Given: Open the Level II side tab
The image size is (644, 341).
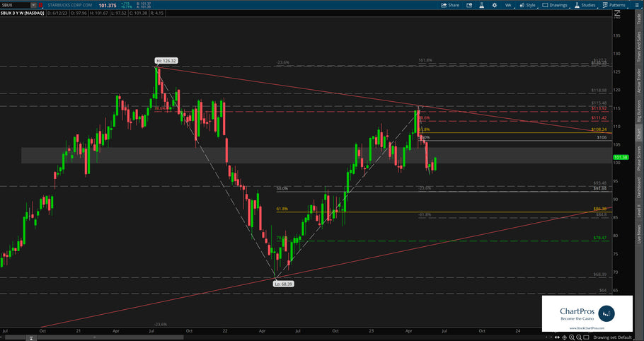Looking at the screenshot, I should (639, 212).
